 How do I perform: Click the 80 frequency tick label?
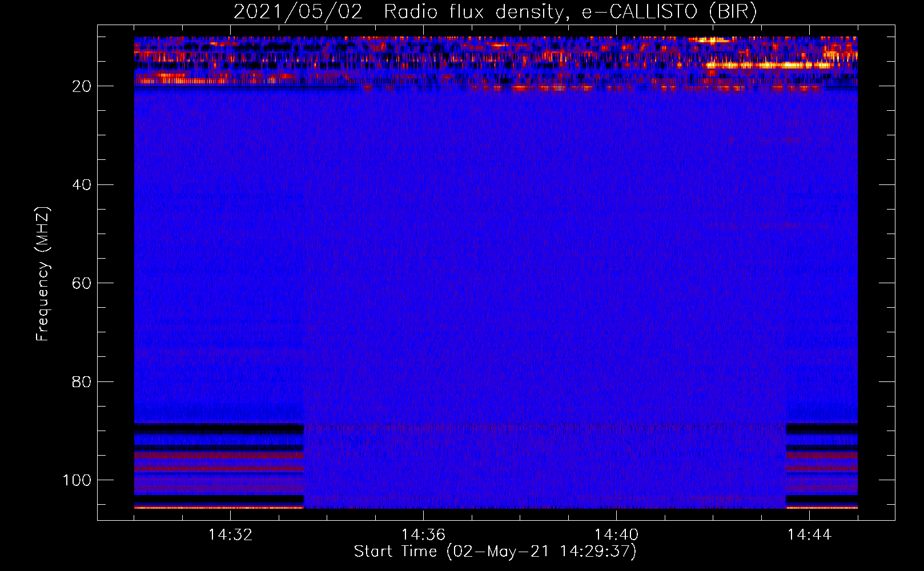82,381
